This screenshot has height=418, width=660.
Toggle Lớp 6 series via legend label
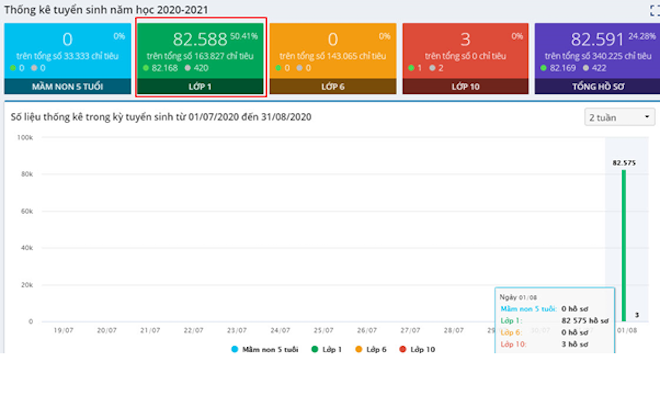pyautogui.click(x=370, y=349)
